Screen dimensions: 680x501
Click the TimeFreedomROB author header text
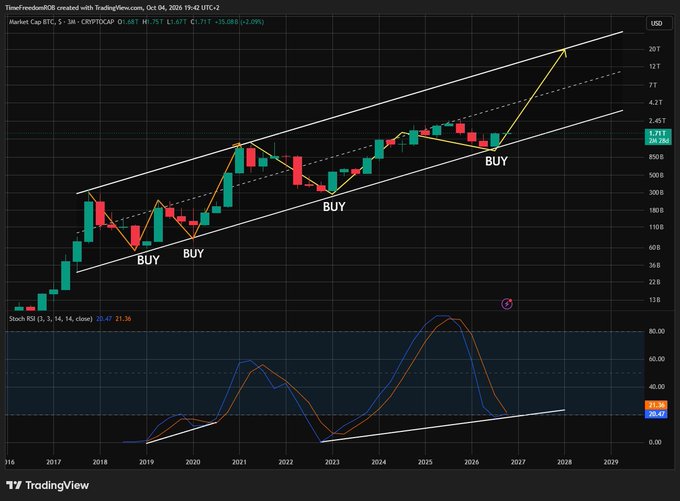tap(30, 8)
